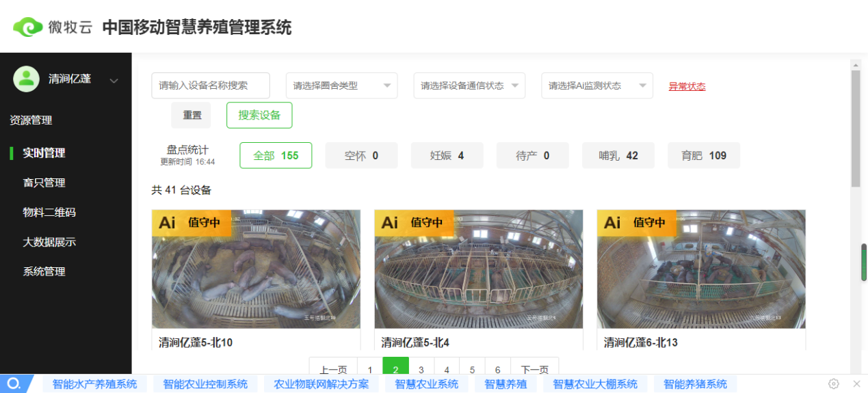
Task: Select the 全部 155 filter
Action: coord(276,155)
